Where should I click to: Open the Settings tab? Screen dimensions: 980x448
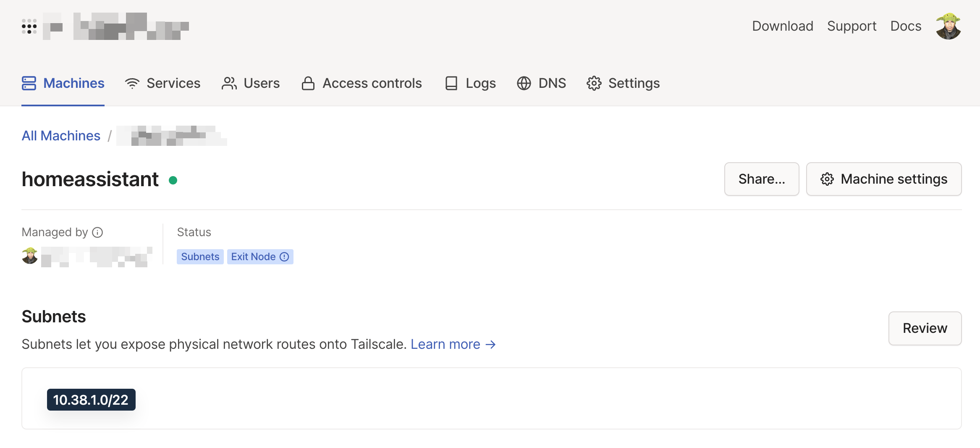pos(623,83)
